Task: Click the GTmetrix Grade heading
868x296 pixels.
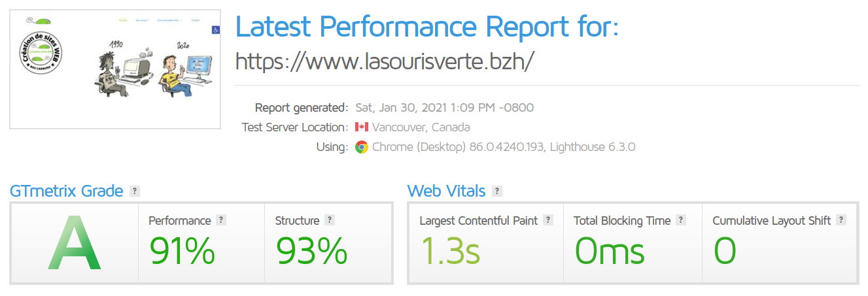Action: pos(66,191)
